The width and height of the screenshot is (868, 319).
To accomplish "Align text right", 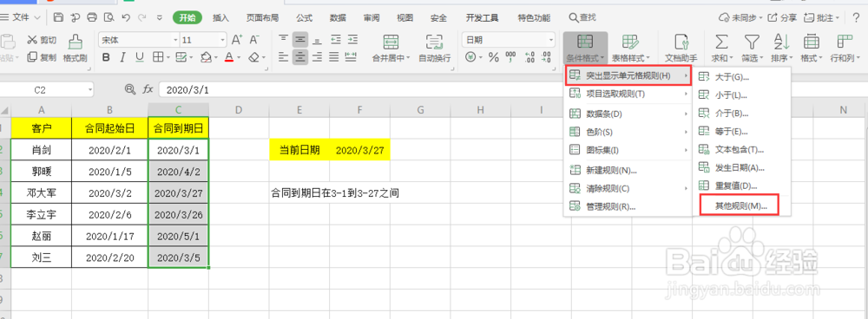I will click(x=317, y=57).
